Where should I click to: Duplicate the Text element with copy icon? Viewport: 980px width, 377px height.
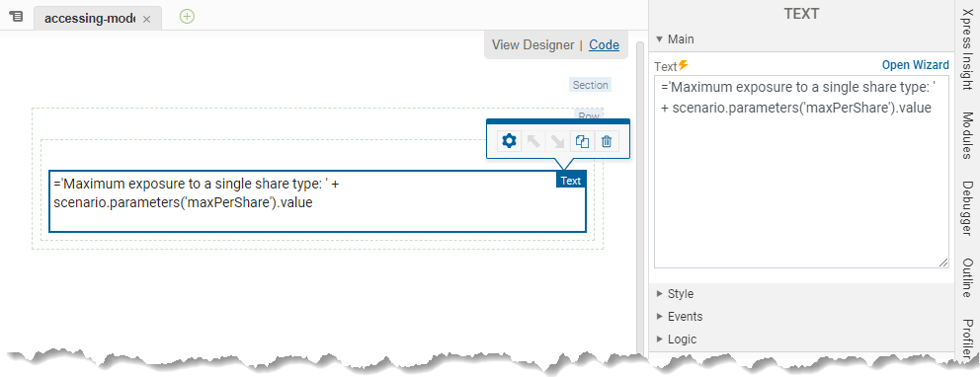tap(582, 142)
